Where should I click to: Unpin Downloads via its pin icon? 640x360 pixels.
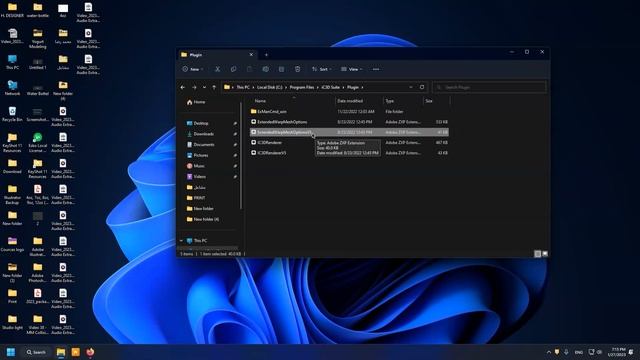tap(236, 134)
